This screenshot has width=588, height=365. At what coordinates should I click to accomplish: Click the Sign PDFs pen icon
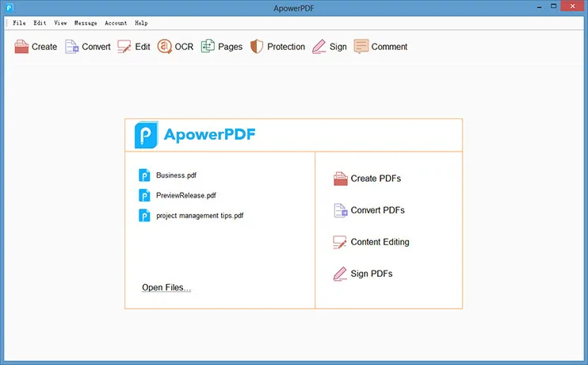(x=340, y=274)
